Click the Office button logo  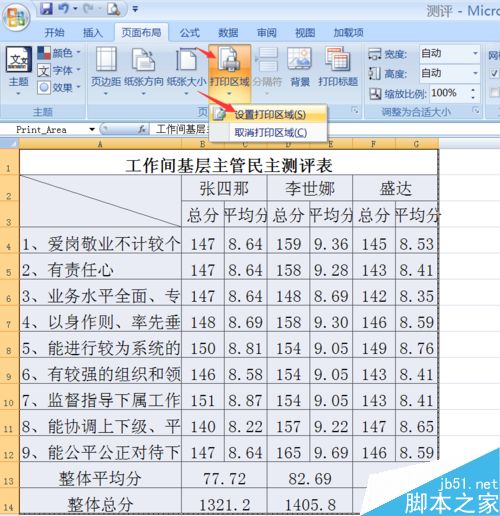click(16, 17)
